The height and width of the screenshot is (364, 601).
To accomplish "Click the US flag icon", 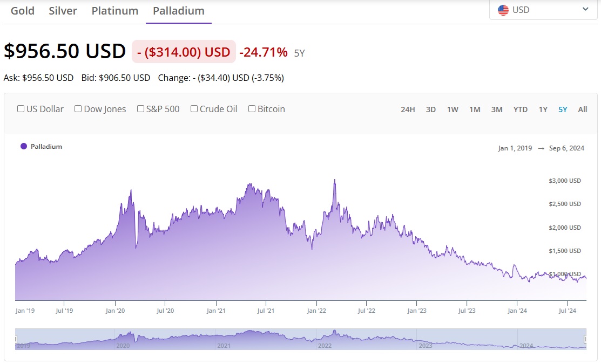I will pos(503,10).
